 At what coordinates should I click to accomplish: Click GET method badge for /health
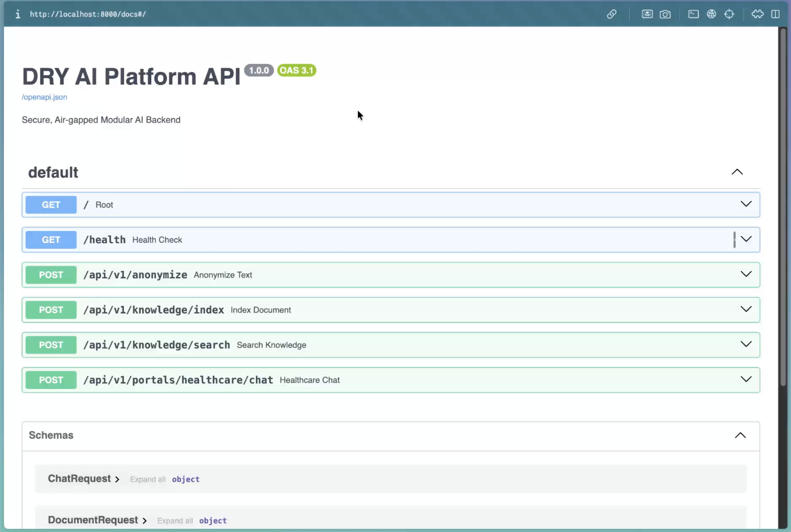pos(51,240)
